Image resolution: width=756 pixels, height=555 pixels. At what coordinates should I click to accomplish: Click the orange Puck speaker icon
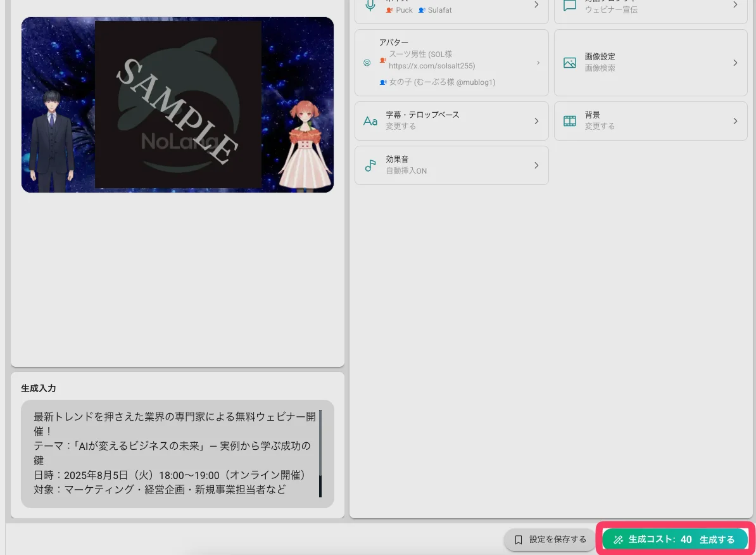(x=389, y=10)
